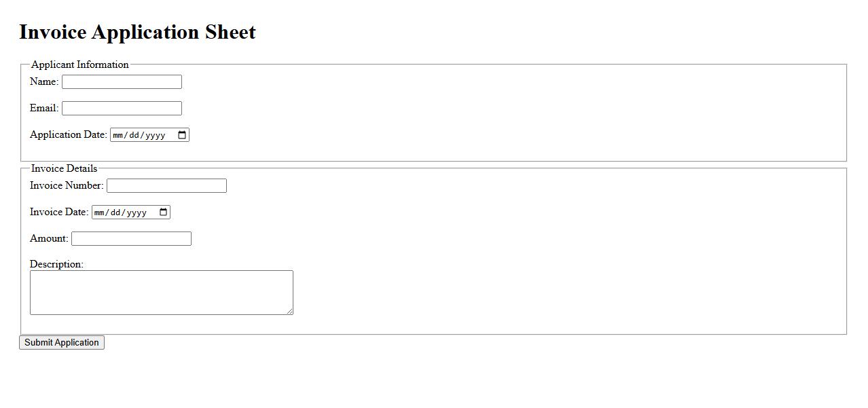The image size is (868, 408).
Task: Select the year segment of Invoice Date
Action: (137, 212)
